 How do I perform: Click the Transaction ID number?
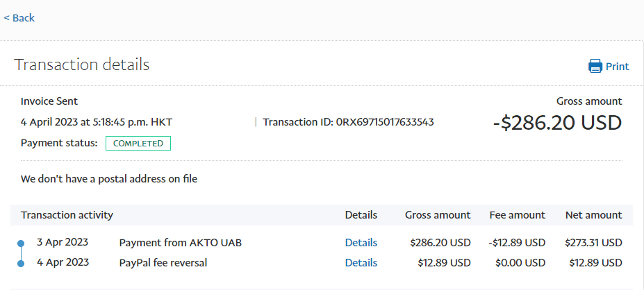385,122
